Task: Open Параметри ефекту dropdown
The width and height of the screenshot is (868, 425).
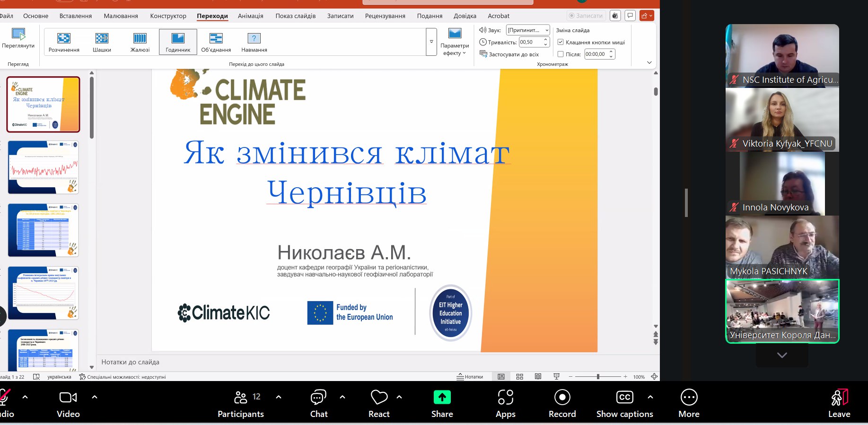Action: click(455, 42)
